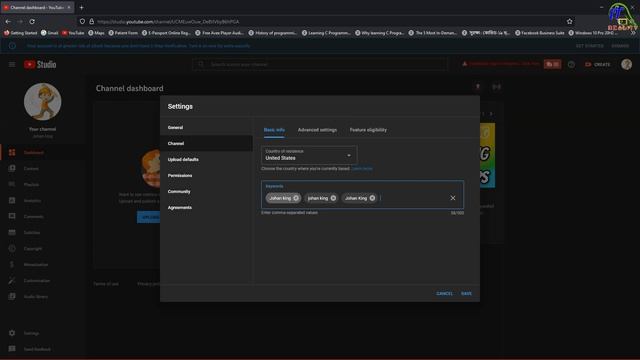The width and height of the screenshot is (640, 360).
Task: Open the Customization wand icon
Action: (x=12, y=280)
